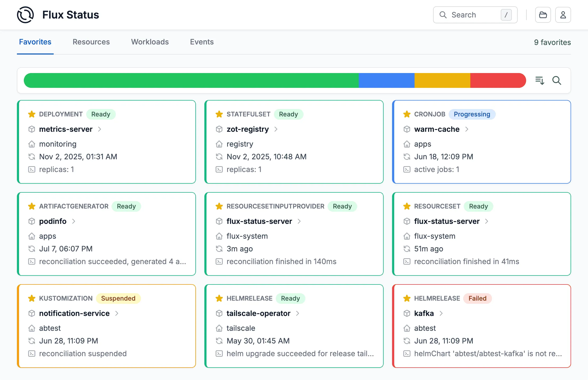Open the warm-cache resource link
The width and height of the screenshot is (588, 380).
click(x=437, y=129)
